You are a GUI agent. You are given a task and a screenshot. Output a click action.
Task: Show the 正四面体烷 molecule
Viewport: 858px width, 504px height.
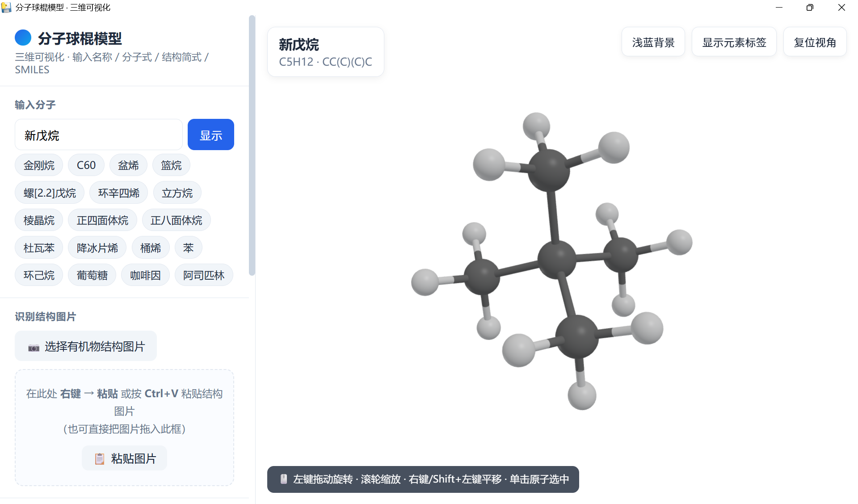coord(102,220)
